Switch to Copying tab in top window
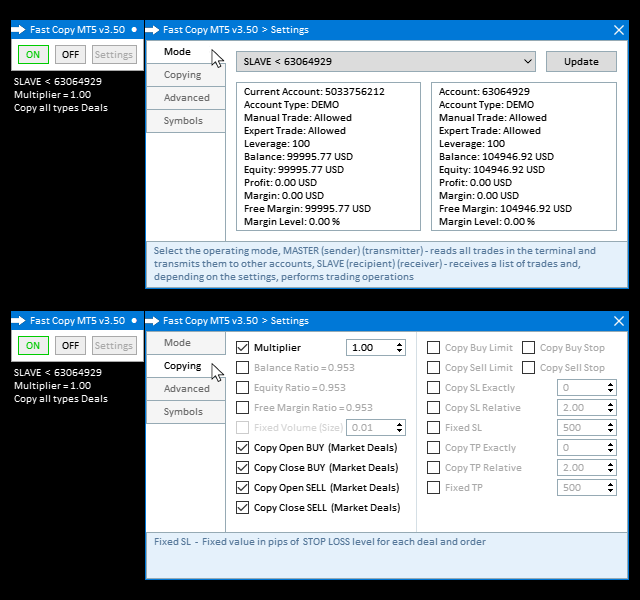 [185, 75]
